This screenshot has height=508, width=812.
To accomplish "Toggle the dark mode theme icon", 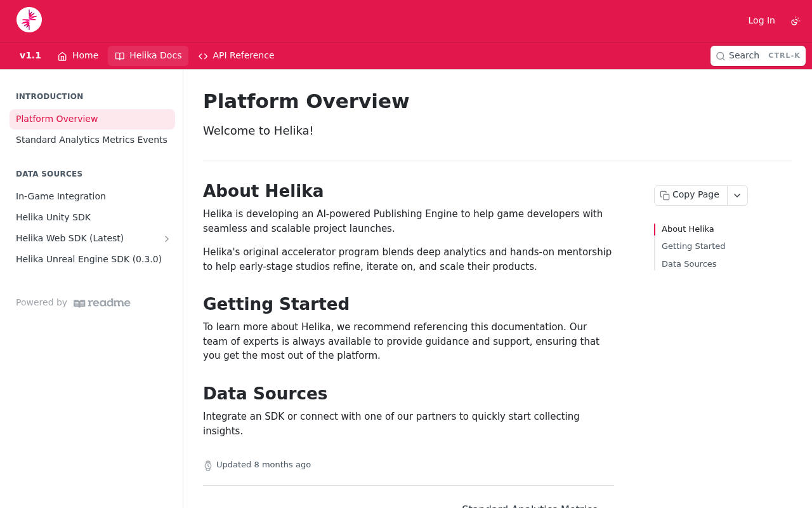I will pos(796,21).
